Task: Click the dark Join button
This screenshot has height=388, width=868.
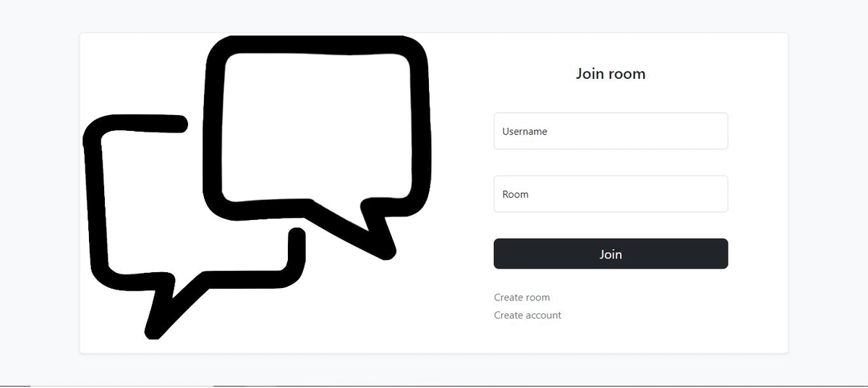Action: (610, 254)
